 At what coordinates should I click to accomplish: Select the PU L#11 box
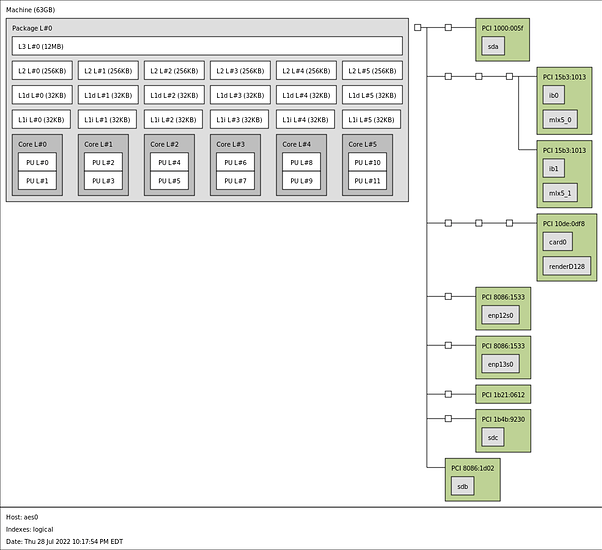[x=367, y=180]
